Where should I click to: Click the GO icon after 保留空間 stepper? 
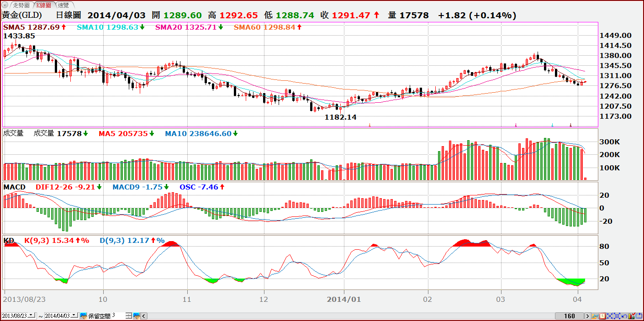136,316
